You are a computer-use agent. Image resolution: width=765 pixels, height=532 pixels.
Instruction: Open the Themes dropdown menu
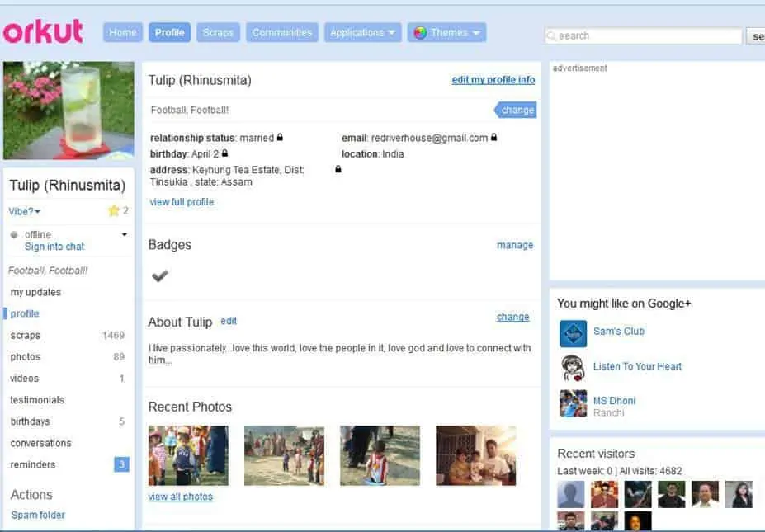pos(446,33)
